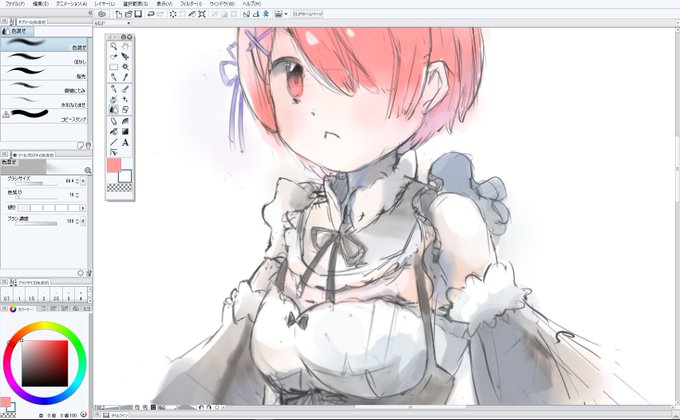Open the Layer menu
This screenshot has width=680, height=420.
[x=105, y=3]
